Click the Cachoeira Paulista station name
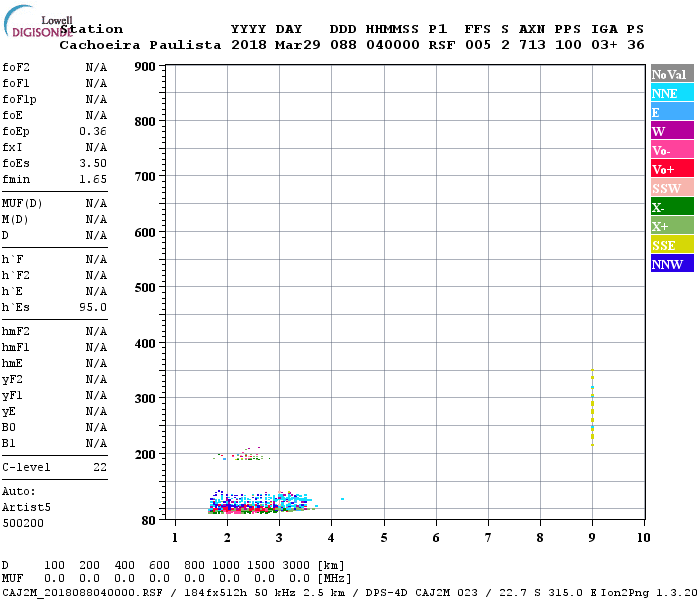700x600 pixels. [140, 45]
